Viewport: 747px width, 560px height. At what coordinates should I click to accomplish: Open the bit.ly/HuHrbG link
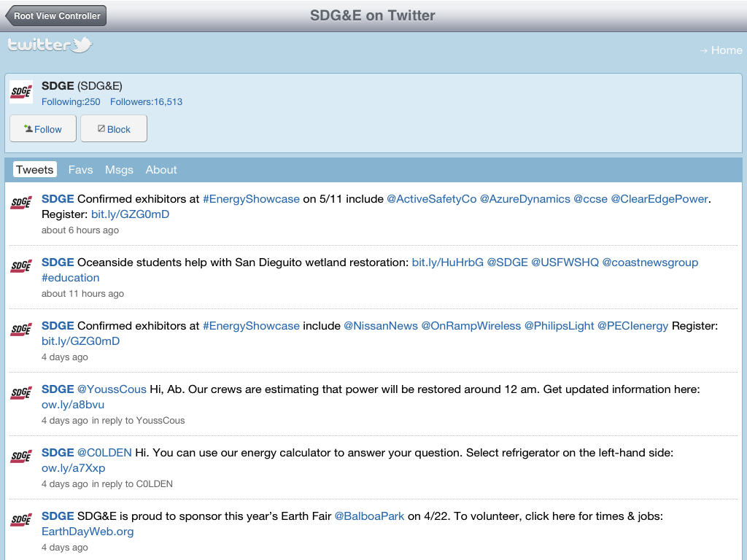(x=448, y=262)
